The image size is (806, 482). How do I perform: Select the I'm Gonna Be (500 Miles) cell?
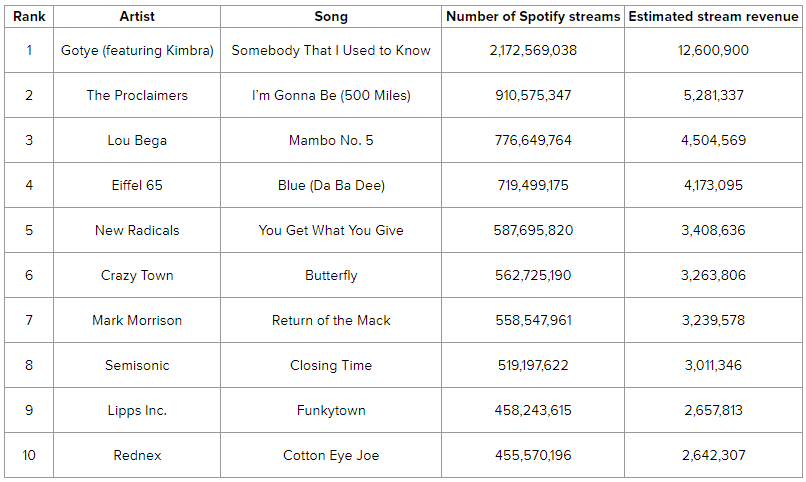tap(331, 95)
